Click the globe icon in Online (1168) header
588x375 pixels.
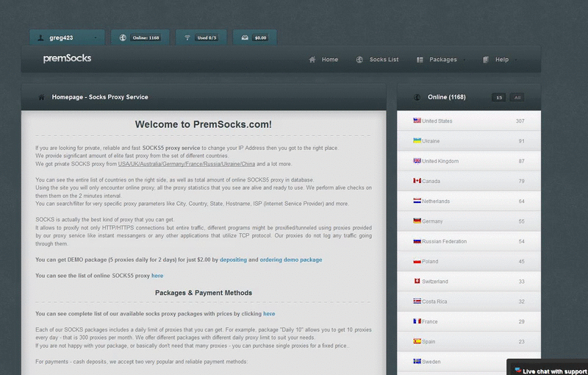(417, 97)
